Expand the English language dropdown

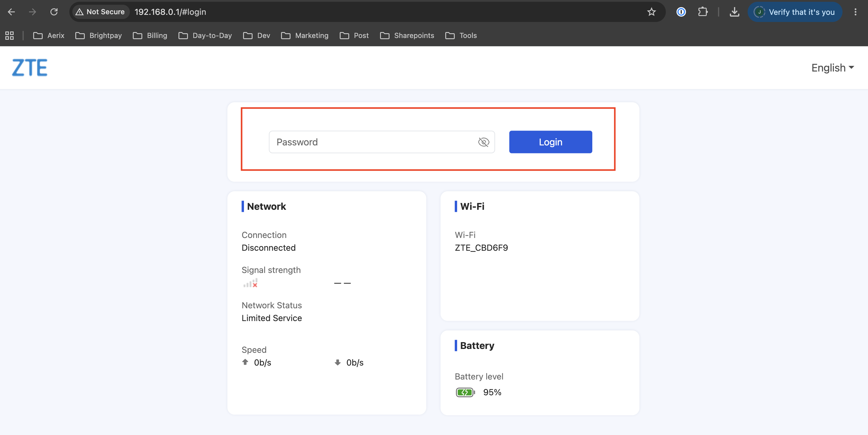tap(832, 67)
